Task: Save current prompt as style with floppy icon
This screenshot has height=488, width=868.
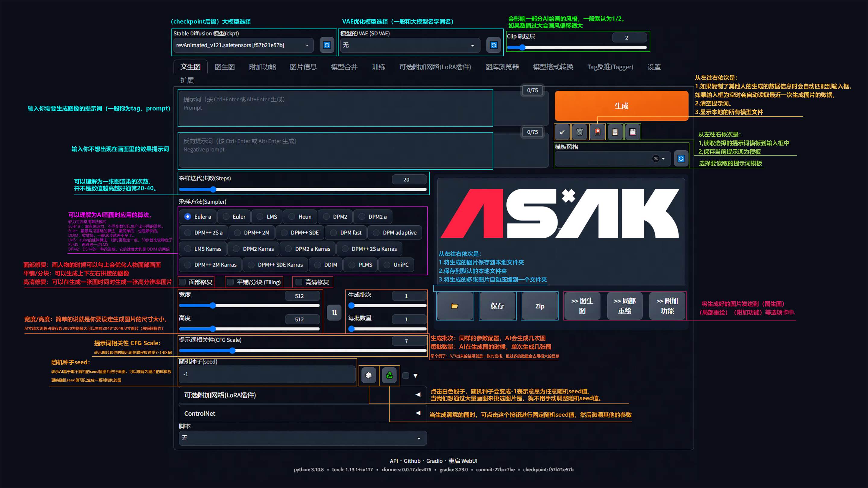Action: (x=633, y=132)
